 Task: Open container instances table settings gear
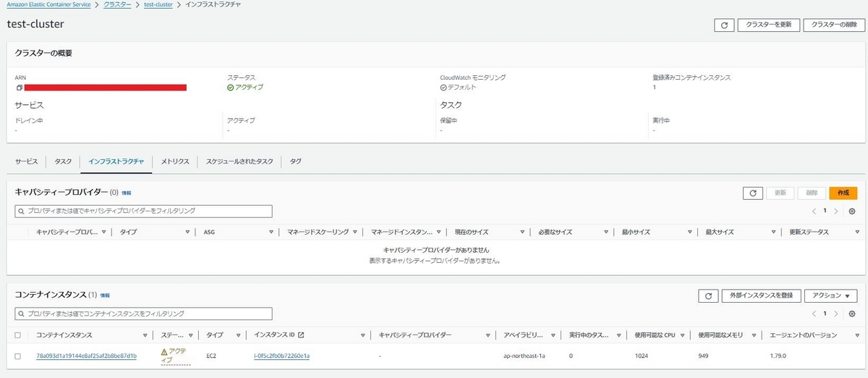(852, 314)
